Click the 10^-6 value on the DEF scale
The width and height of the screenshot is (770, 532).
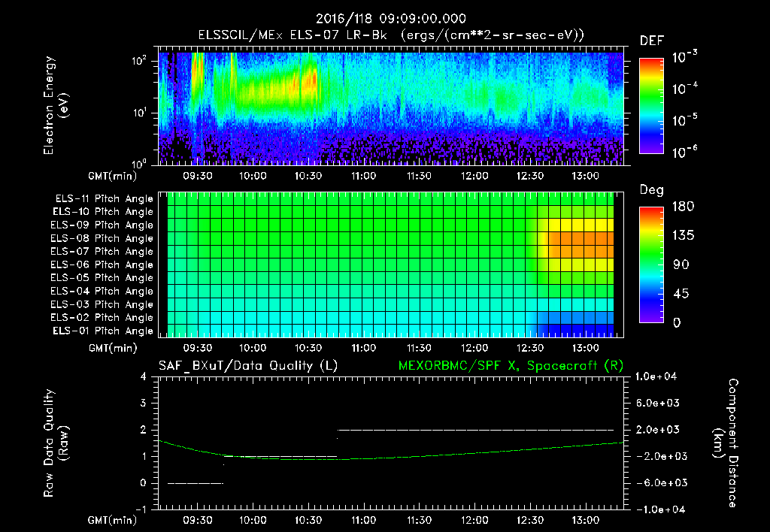pos(684,152)
